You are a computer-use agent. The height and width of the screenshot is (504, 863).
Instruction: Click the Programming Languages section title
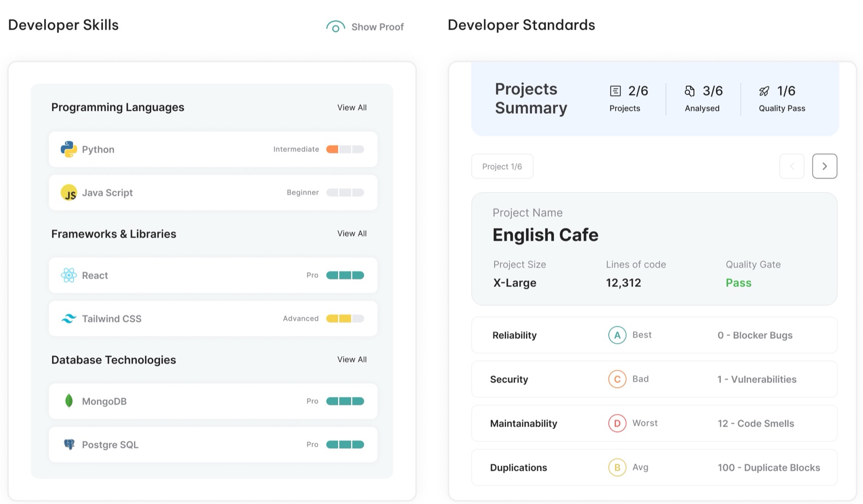118,107
